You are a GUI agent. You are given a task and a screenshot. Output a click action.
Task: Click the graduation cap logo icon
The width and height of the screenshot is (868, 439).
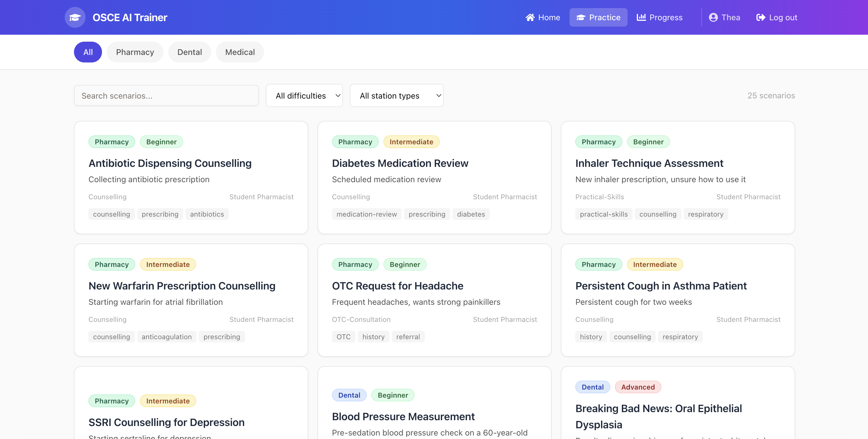click(x=75, y=17)
